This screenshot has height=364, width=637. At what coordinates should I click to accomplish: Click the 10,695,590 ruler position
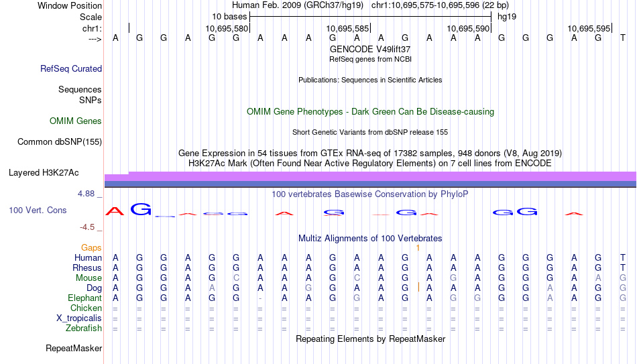tap(468, 28)
